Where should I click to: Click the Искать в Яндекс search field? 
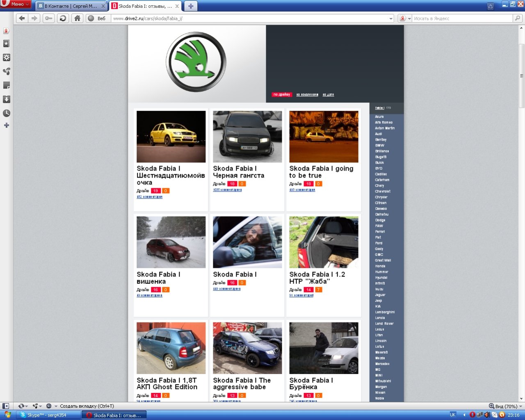coord(463,18)
